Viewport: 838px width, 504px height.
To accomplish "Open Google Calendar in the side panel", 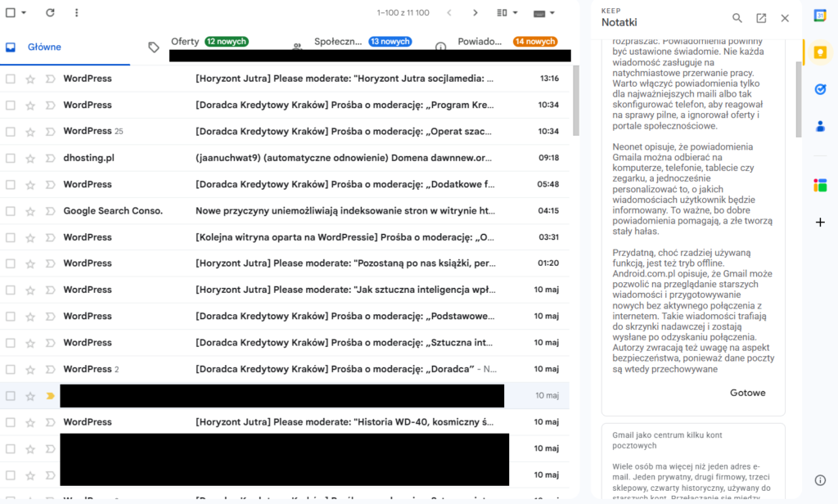I will click(x=820, y=16).
